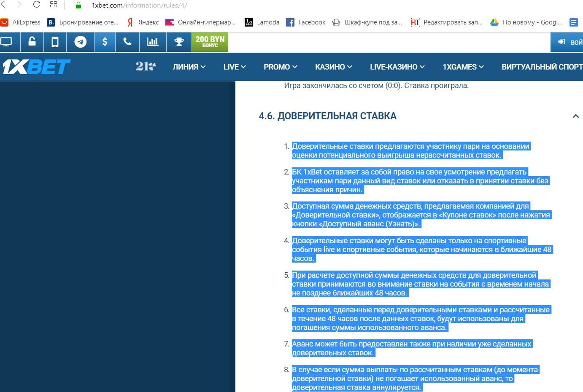Viewport: 583px width, 392px height.
Task: Click the telephone callback icon
Action: coord(127,42)
